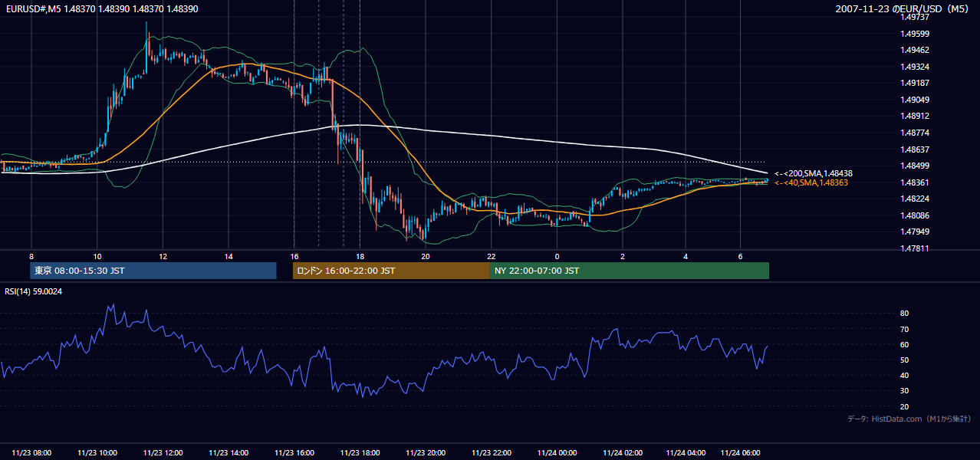The image size is (980, 460).
Task: Click hour label 0 under the price chart
Action: [557, 256]
